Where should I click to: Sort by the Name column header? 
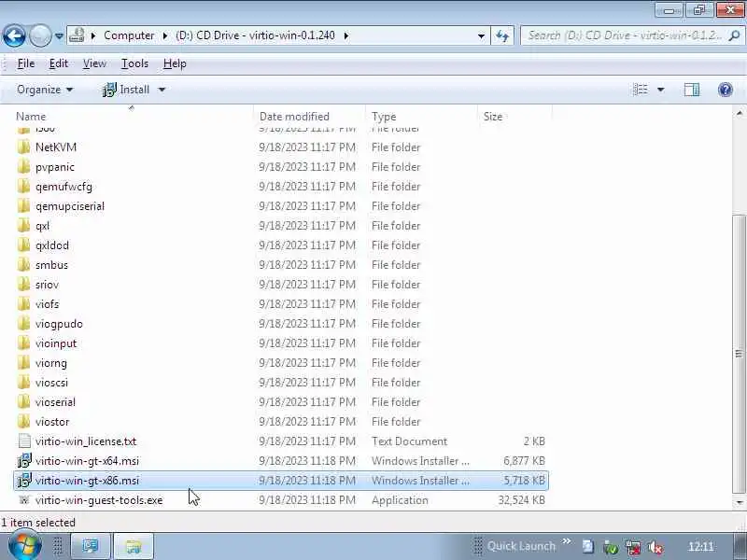[x=31, y=116]
